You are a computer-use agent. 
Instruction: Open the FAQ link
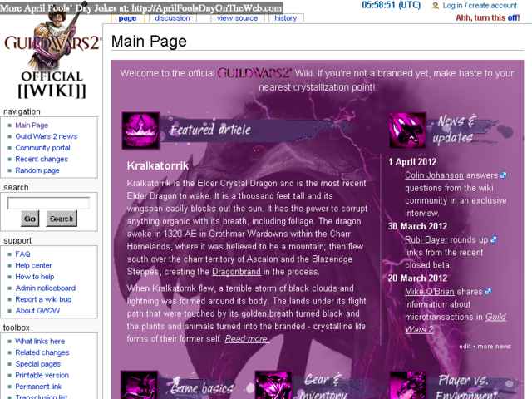click(22, 254)
